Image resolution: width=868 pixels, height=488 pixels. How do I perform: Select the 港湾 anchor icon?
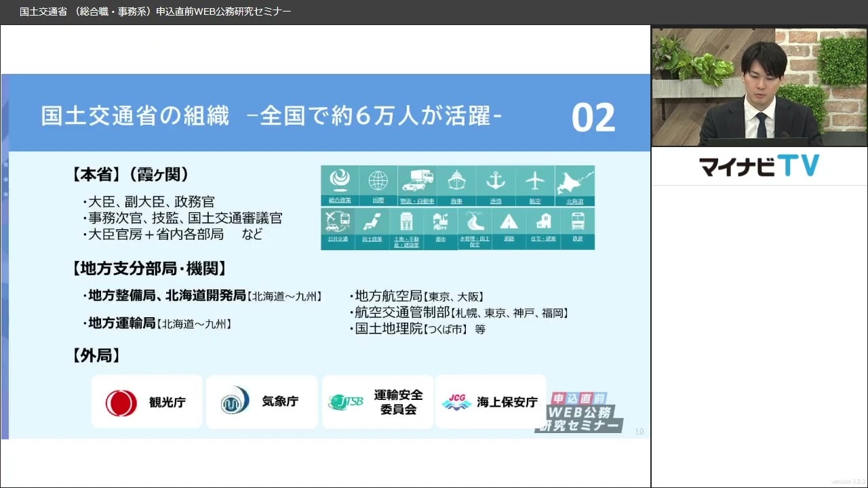[x=496, y=180]
